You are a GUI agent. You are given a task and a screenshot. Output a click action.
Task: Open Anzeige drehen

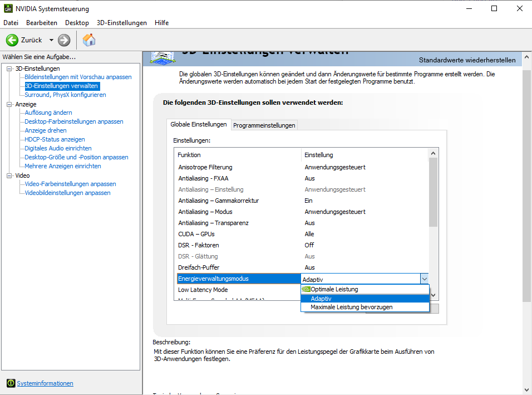(46, 130)
